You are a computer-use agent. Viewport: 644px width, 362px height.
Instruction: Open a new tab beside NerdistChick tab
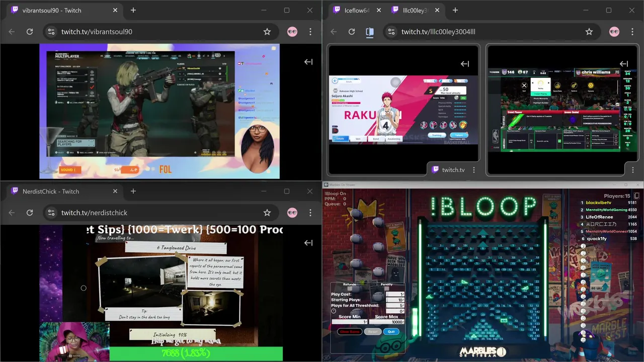(x=133, y=191)
